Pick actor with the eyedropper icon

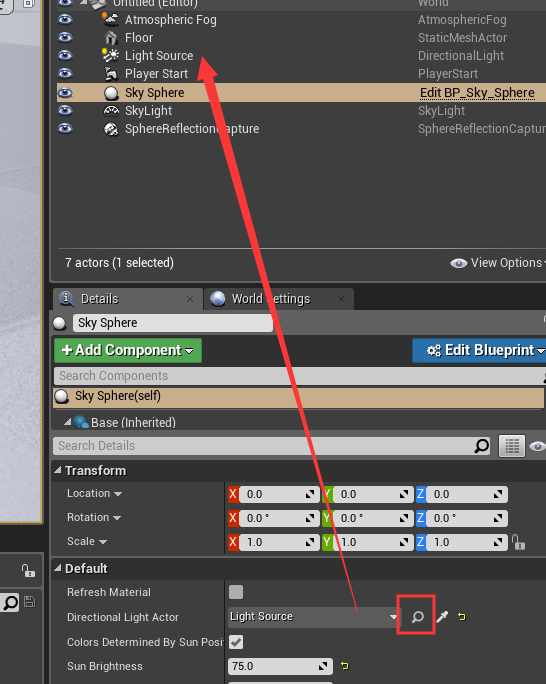coord(442,616)
